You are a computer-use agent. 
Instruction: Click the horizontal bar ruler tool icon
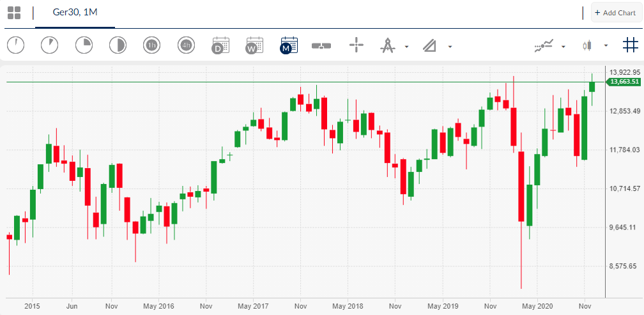[321, 45]
